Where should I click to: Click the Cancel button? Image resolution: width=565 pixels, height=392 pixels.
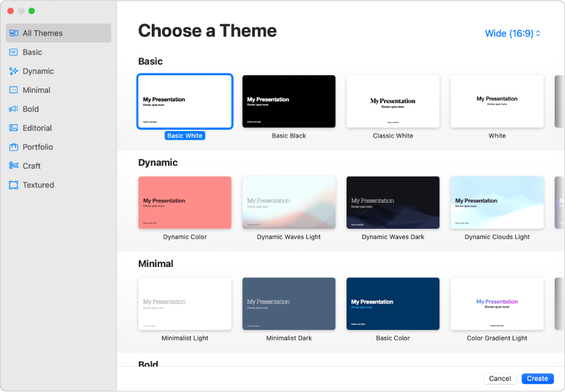point(500,379)
